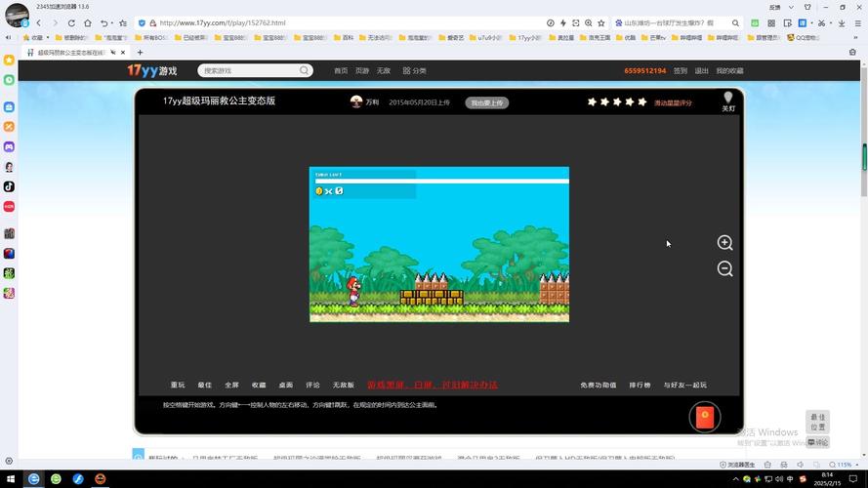Reload the page with refresh icon
Image resolution: width=868 pixels, height=488 pixels.
[x=71, y=23]
